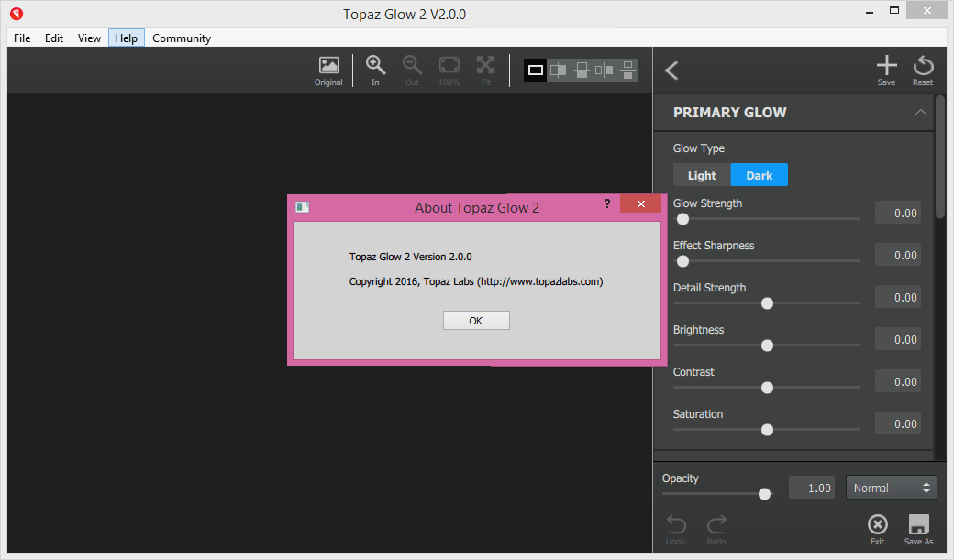Click the PRIMARY GLOW section header
Screen dimensions: 954x560
[793, 112]
